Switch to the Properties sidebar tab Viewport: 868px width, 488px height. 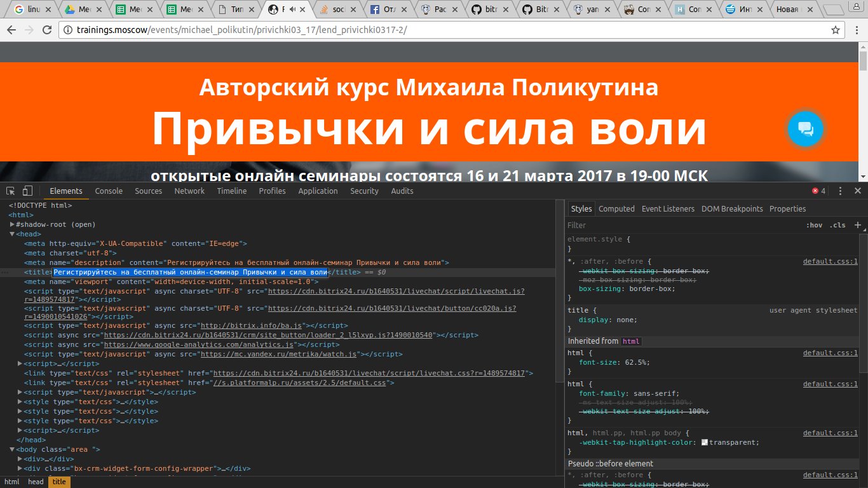(x=787, y=208)
